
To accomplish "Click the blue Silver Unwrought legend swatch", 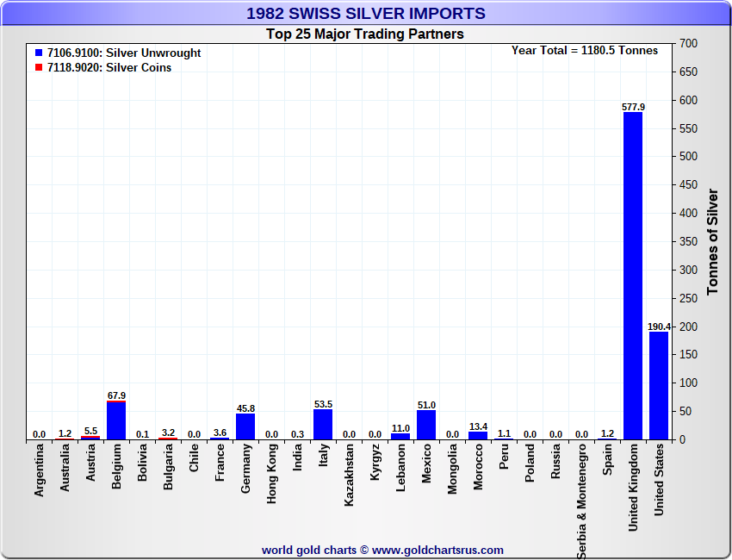I will [x=39, y=53].
